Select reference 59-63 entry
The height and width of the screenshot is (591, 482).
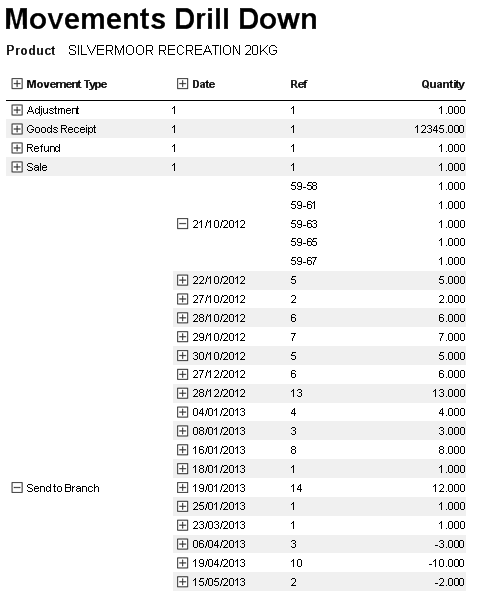pos(304,224)
